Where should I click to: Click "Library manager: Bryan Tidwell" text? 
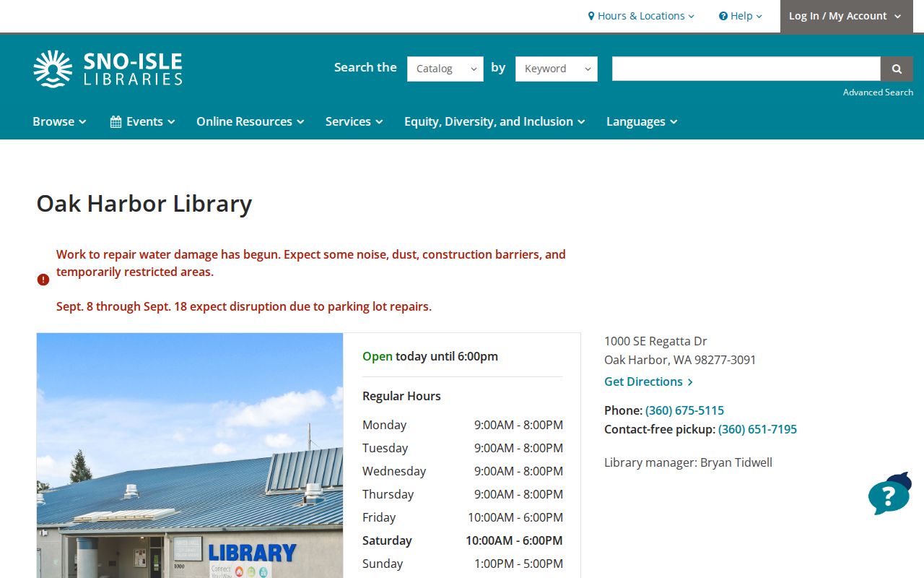(x=688, y=462)
